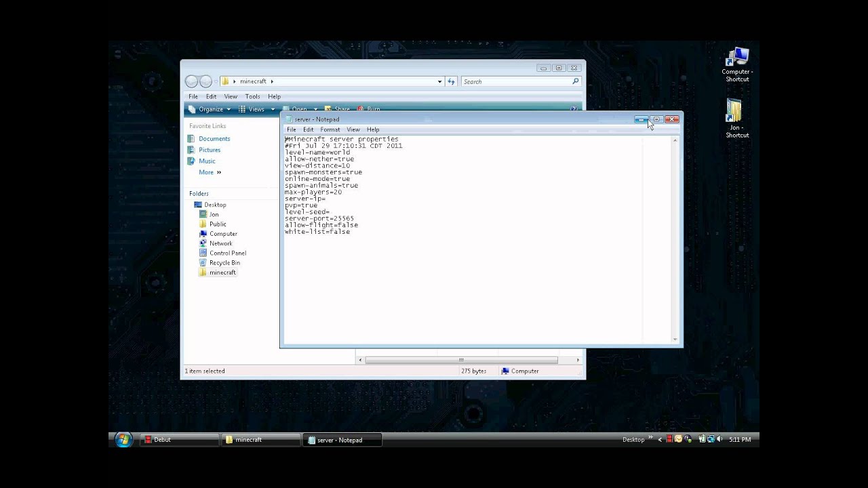868x488 pixels.
Task: Click the line 'max-players=20' in Notepad
Action: point(313,192)
